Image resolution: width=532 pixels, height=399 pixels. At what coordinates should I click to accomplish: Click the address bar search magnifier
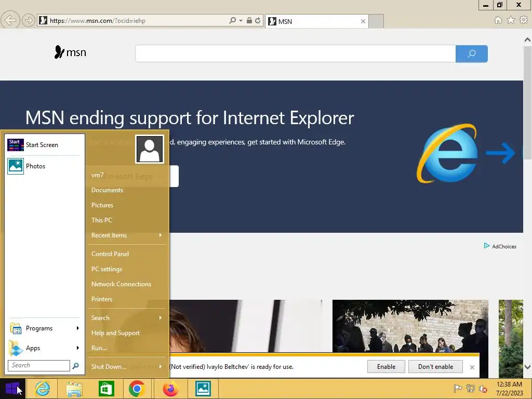click(232, 20)
